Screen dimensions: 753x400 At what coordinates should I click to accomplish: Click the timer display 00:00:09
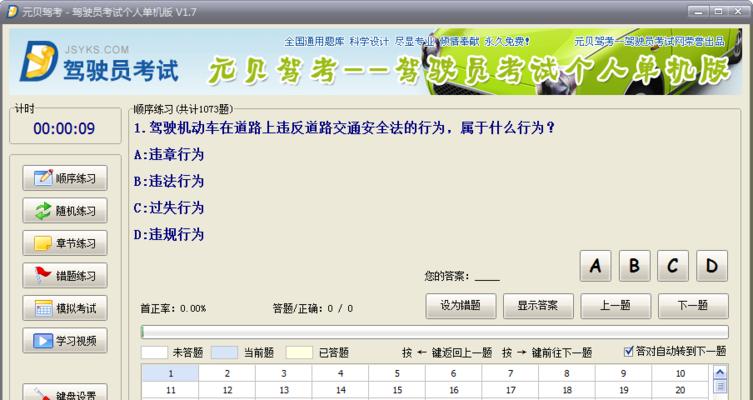64,128
